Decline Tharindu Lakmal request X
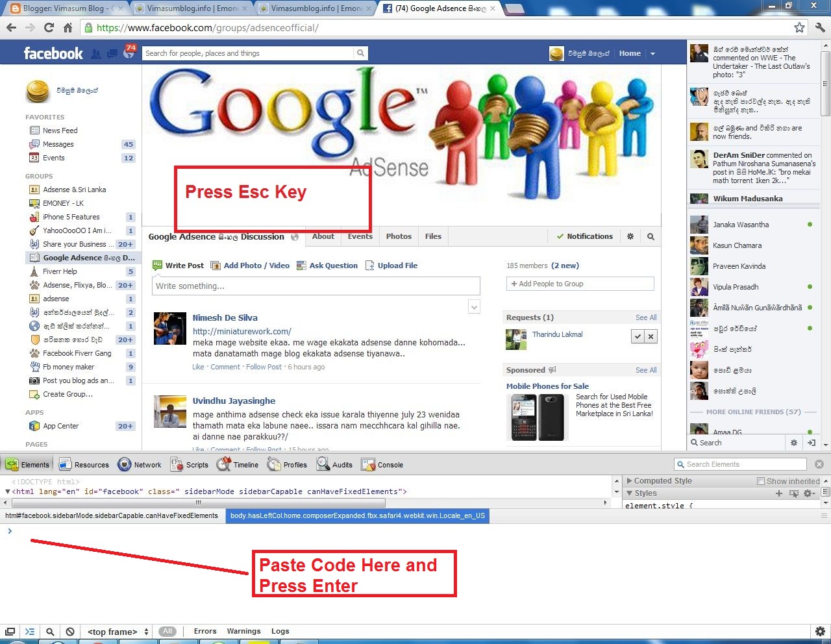This screenshot has width=831, height=644. click(x=651, y=336)
